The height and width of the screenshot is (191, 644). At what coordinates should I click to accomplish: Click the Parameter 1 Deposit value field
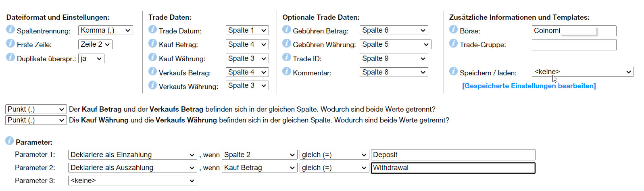pos(452,155)
